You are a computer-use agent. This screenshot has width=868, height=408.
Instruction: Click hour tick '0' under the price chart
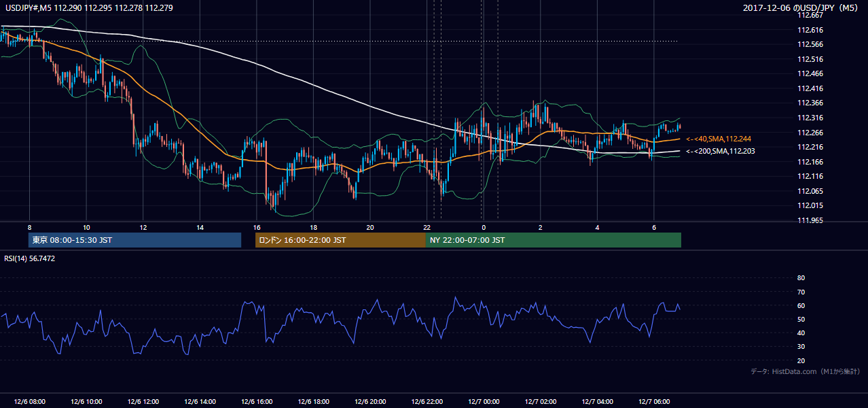(484, 227)
